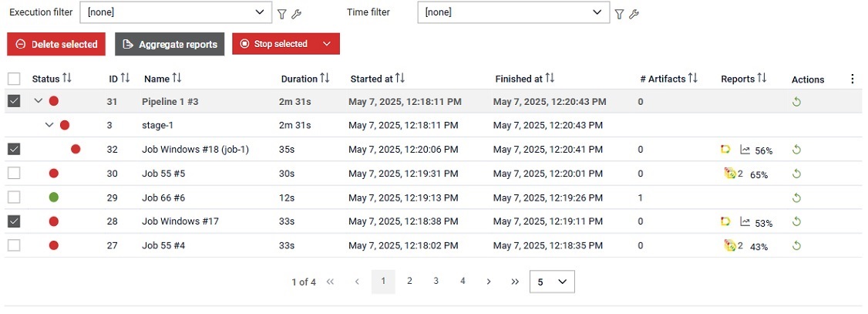Image resolution: width=868 pixels, height=314 pixels.
Task: Change rows per page dropdown showing 5
Action: 552,282
